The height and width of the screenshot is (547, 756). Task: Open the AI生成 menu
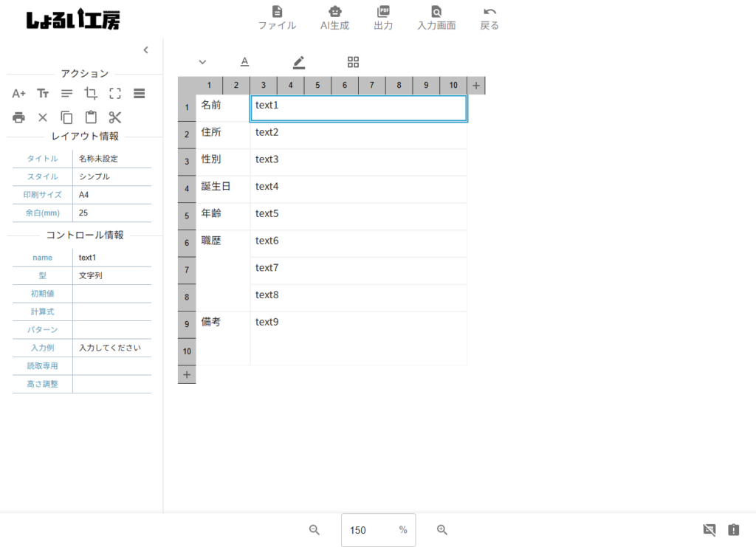point(334,18)
